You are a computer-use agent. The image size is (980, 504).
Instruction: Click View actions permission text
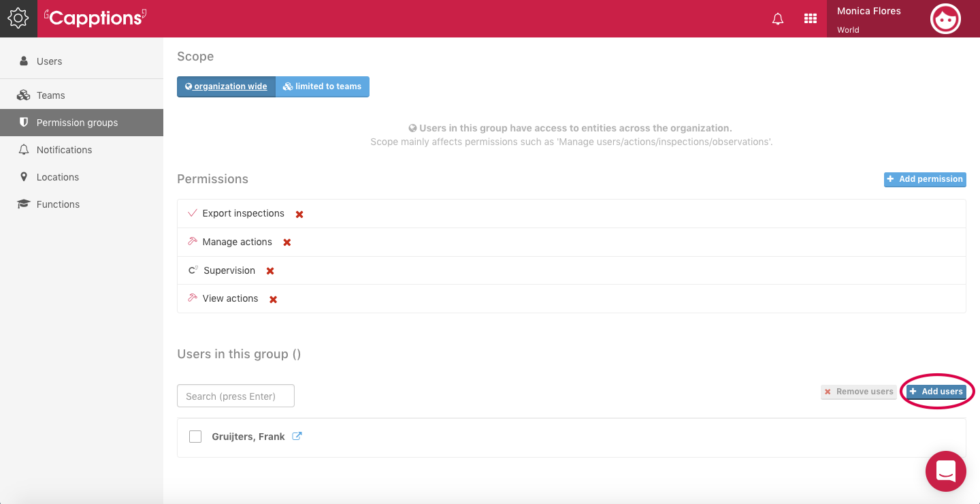click(x=231, y=298)
